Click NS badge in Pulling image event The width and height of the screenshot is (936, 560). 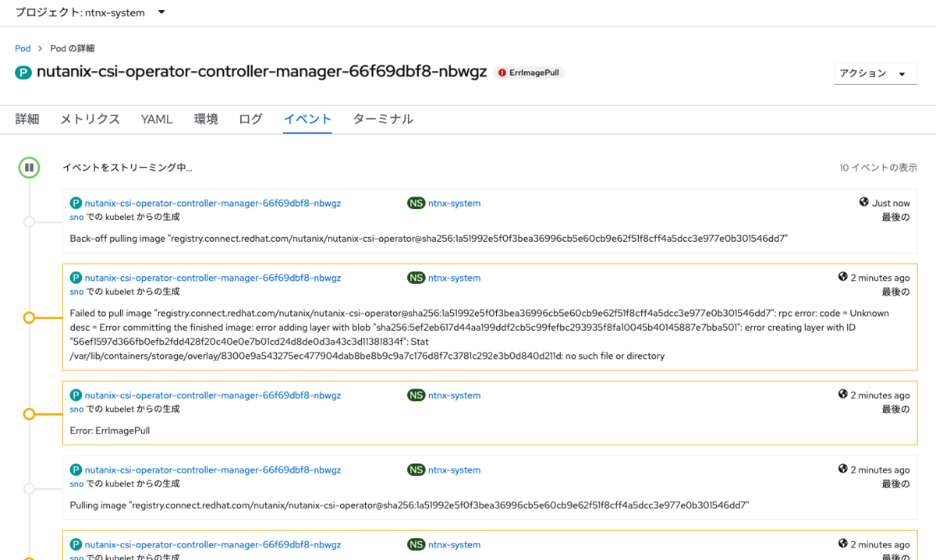(416, 470)
